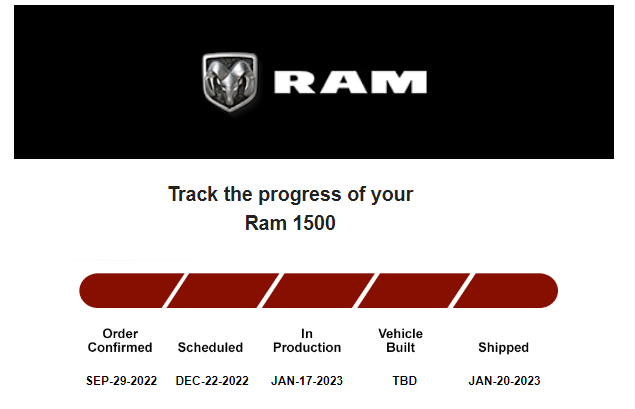This screenshot has width=635, height=409.
Task: Click the RAM wordmark text
Action: pyautogui.click(x=350, y=82)
